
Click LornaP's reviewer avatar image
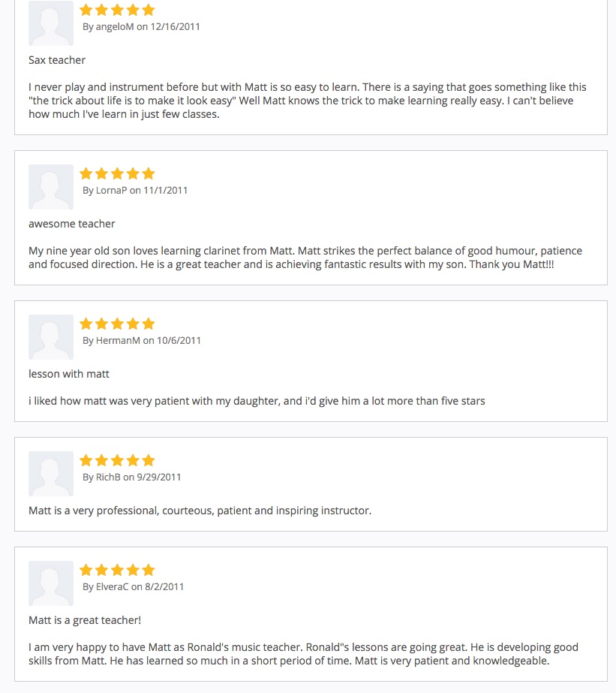(x=51, y=187)
